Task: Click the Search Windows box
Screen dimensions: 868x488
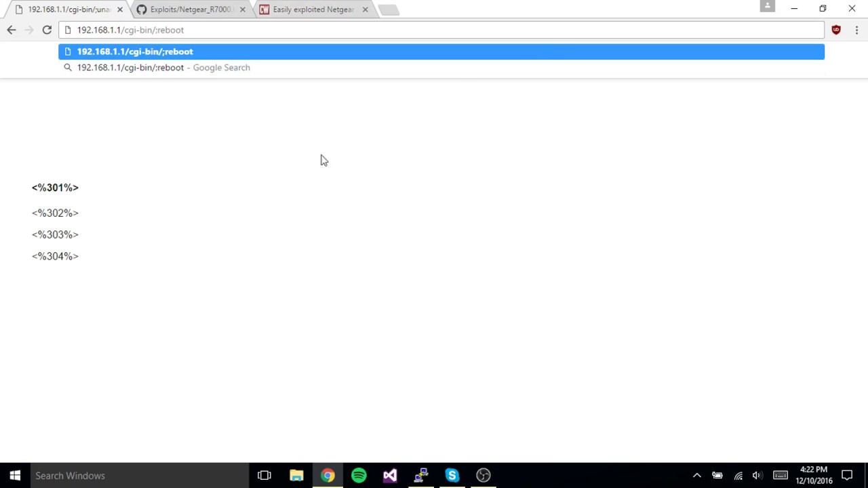Action: tap(136, 475)
